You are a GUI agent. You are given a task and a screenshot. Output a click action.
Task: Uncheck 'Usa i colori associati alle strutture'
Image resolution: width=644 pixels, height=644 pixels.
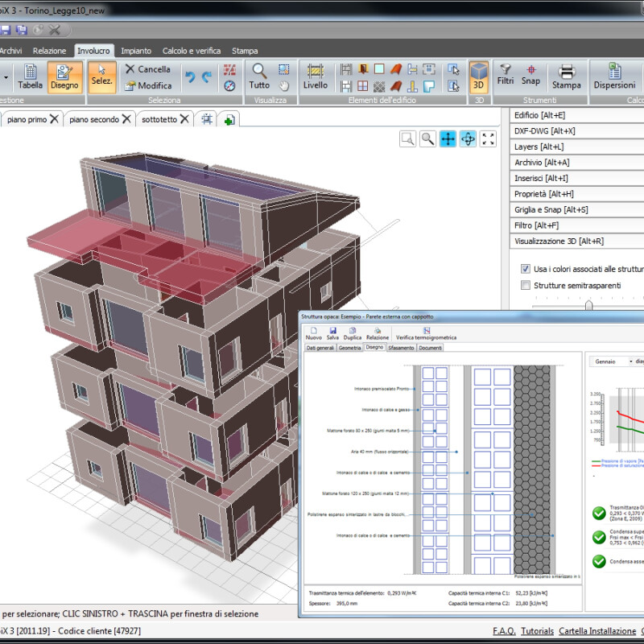click(x=526, y=269)
